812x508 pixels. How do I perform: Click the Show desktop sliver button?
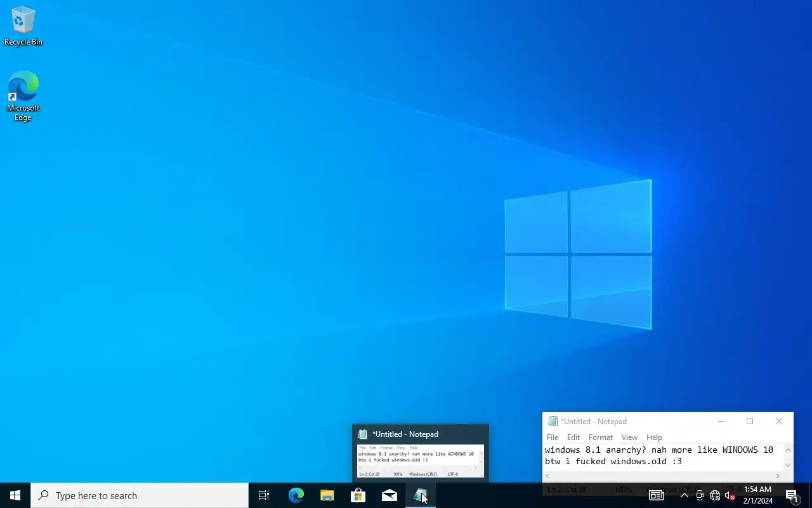[x=810, y=495]
